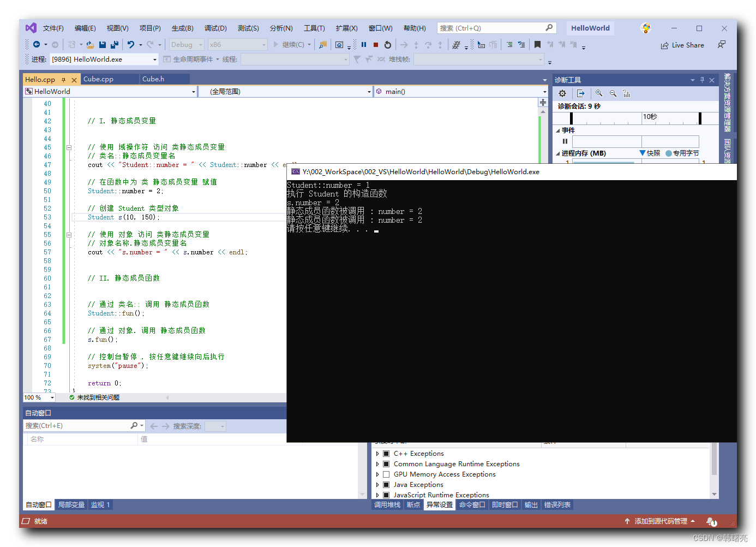Click the Undo arrow icon
756x547 pixels.
[x=131, y=45]
